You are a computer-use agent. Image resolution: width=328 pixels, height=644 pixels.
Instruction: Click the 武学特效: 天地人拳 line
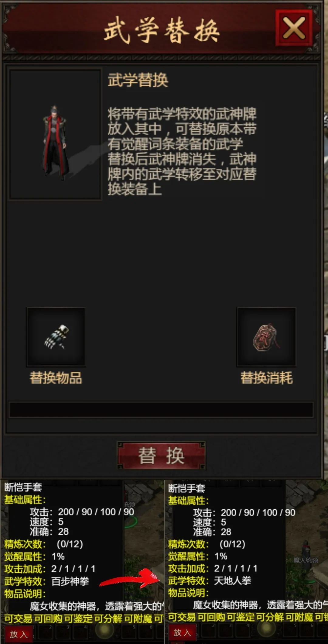tap(210, 581)
